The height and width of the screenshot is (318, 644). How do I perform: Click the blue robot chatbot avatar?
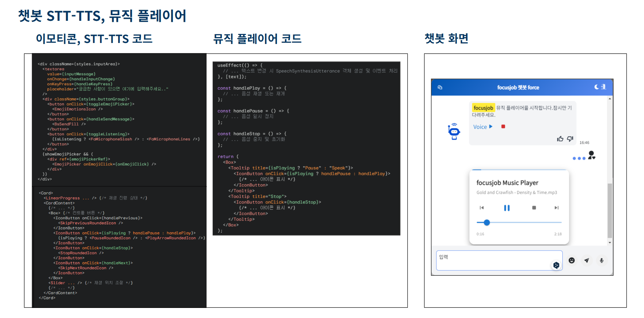(x=454, y=131)
